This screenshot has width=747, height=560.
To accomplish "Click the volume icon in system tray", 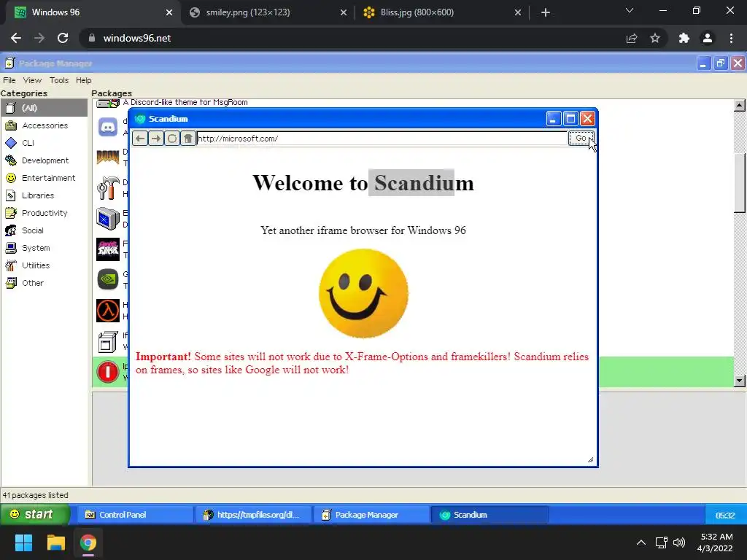I will 679,542.
